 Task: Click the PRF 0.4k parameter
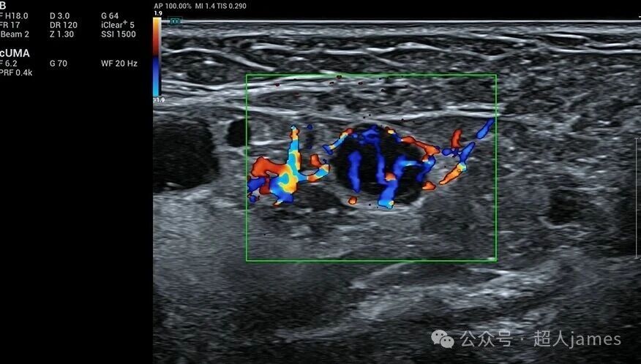(x=15, y=73)
